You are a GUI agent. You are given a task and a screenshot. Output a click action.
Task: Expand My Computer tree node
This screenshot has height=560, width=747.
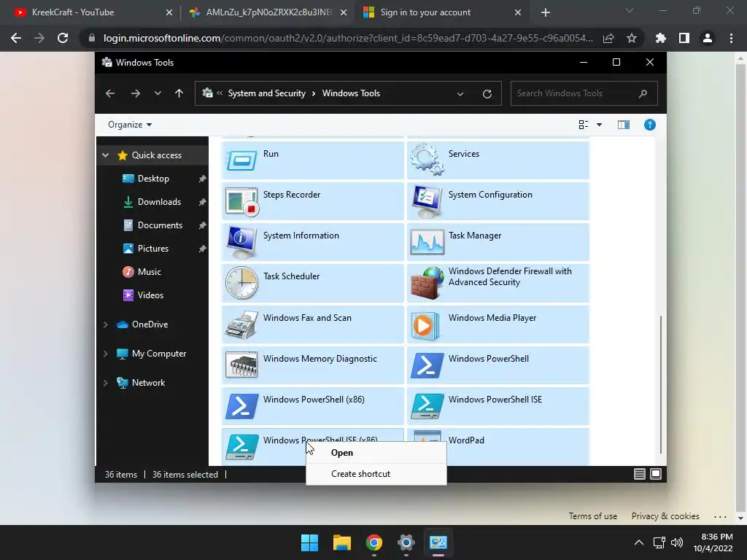click(x=106, y=354)
